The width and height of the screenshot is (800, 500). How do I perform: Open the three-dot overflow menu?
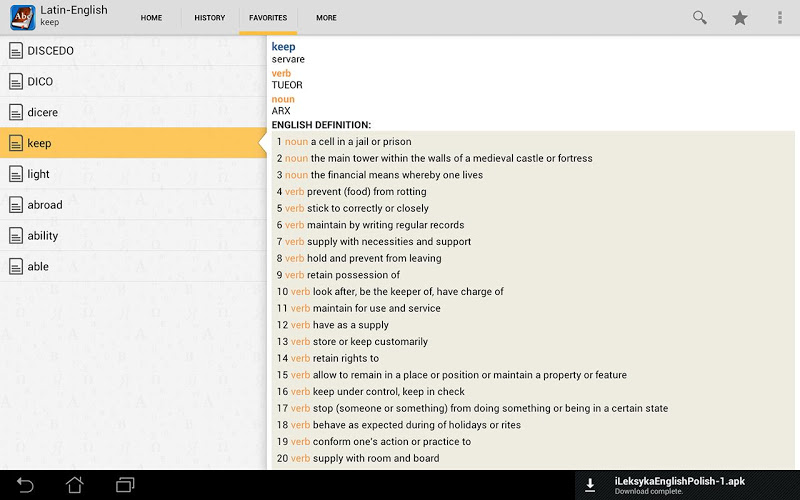[x=780, y=18]
